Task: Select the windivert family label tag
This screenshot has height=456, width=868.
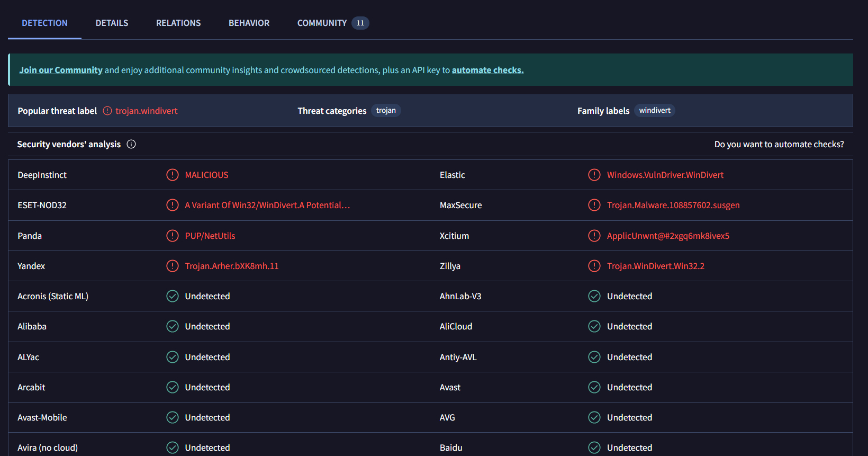Action: pos(654,111)
